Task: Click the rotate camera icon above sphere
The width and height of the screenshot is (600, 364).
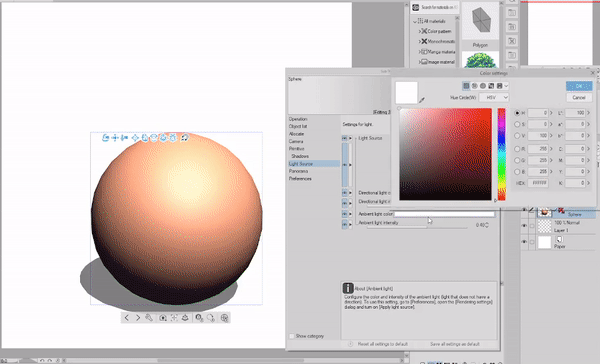Action: tap(106, 137)
